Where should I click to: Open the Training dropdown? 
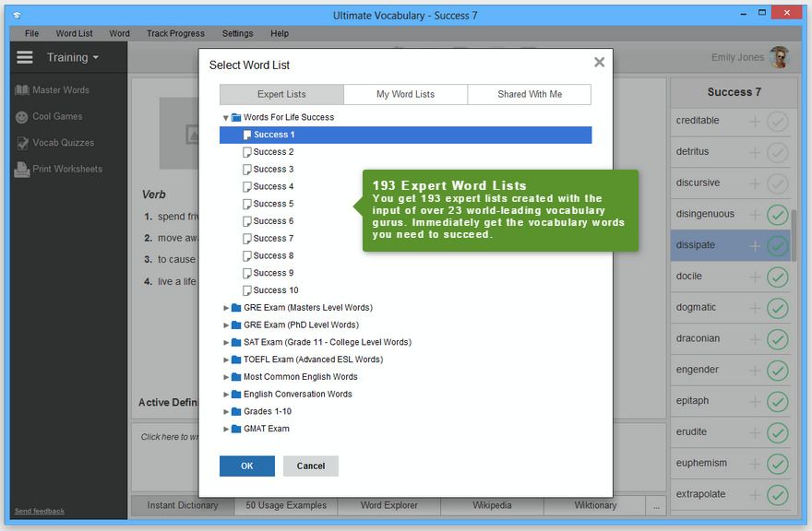73,57
